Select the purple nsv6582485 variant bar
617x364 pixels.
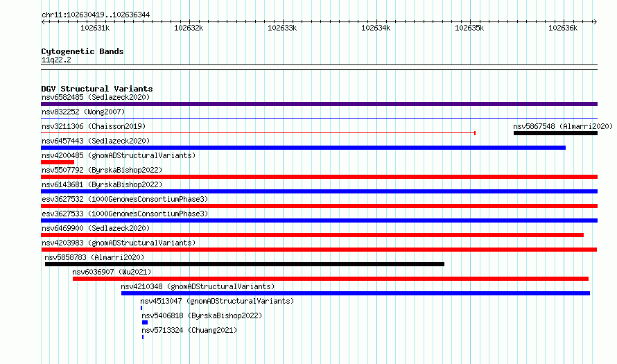coord(319,104)
